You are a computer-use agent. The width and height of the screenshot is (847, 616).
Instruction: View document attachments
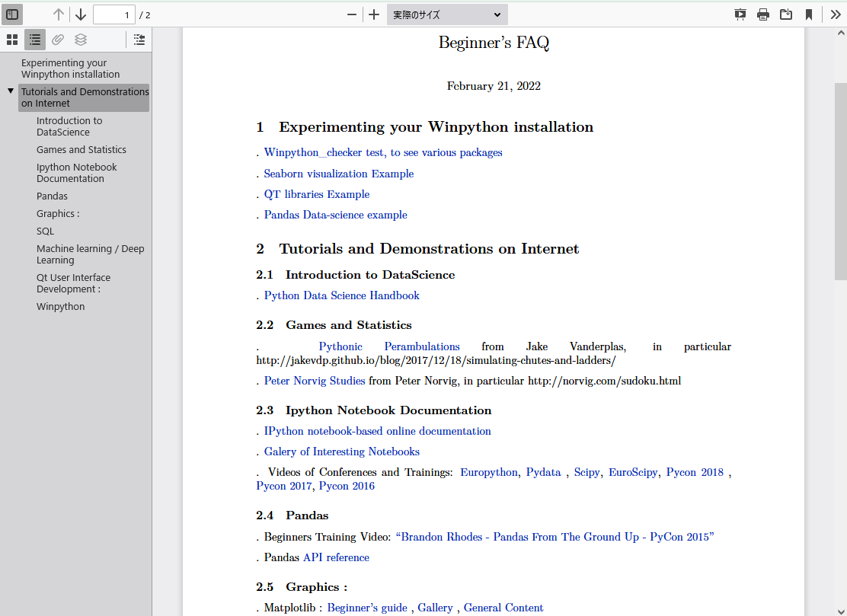coord(58,40)
